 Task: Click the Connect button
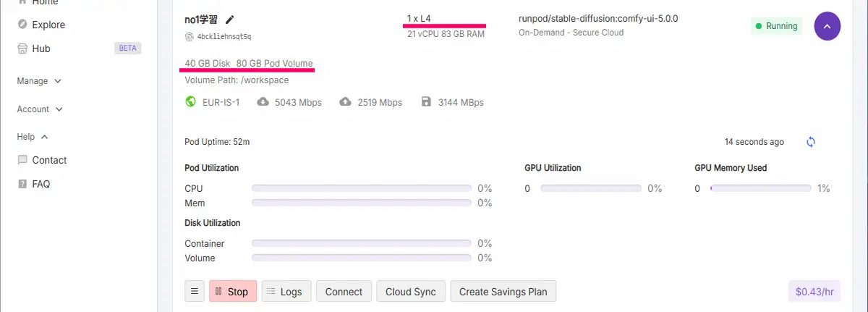(344, 292)
